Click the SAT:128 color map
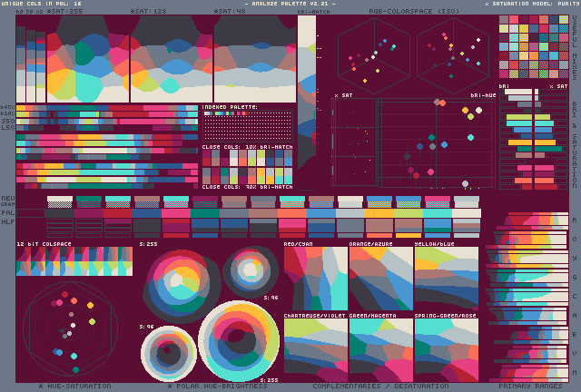 pos(172,59)
